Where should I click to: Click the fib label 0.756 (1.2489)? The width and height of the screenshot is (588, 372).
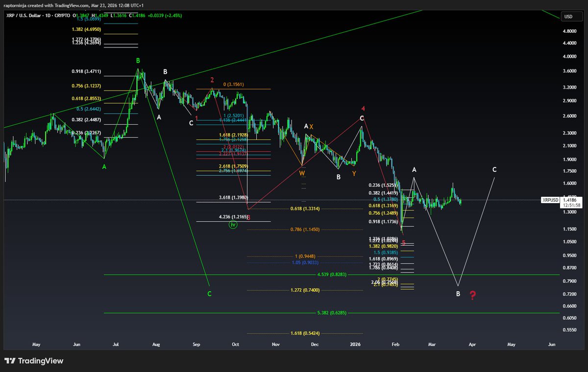(x=384, y=213)
